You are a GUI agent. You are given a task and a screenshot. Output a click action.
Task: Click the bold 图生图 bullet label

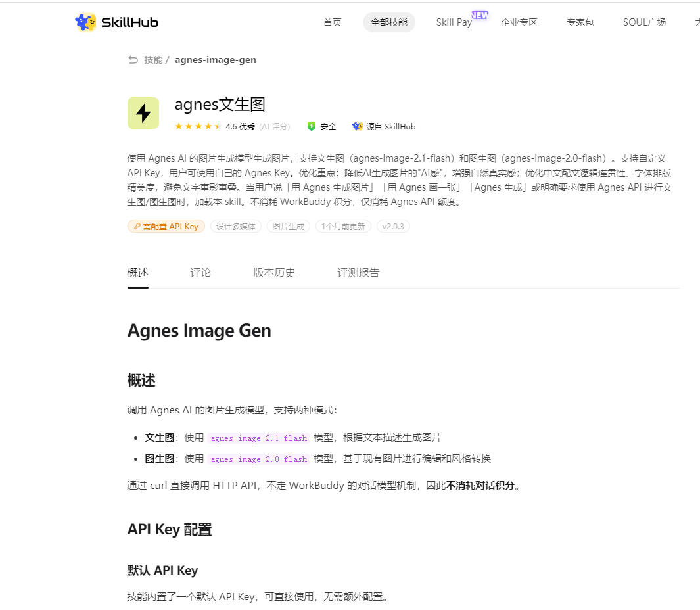[159, 459]
